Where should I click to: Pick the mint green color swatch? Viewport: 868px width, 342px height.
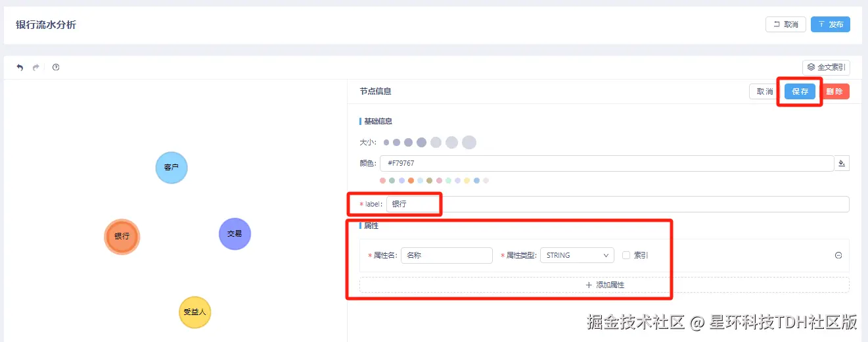pyautogui.click(x=448, y=180)
